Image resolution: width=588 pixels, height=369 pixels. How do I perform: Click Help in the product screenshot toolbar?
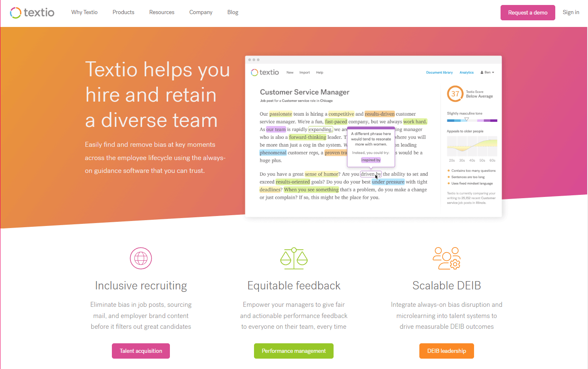click(x=319, y=73)
